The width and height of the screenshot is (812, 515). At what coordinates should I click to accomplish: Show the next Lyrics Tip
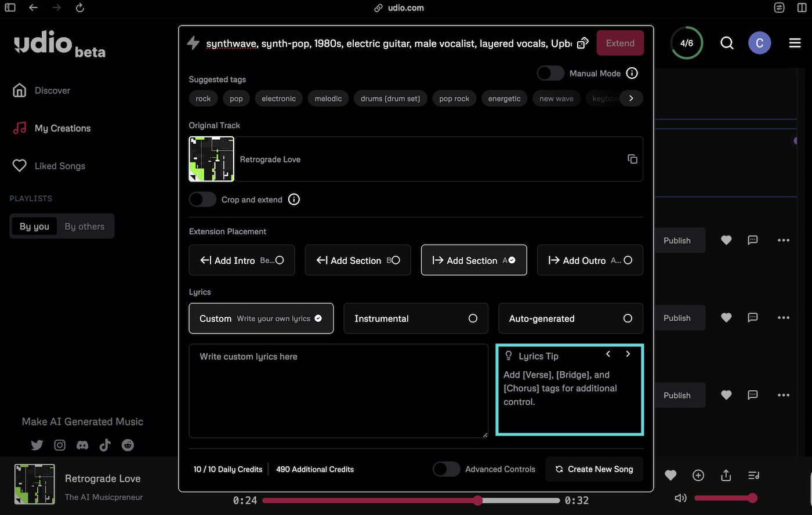[628, 354]
